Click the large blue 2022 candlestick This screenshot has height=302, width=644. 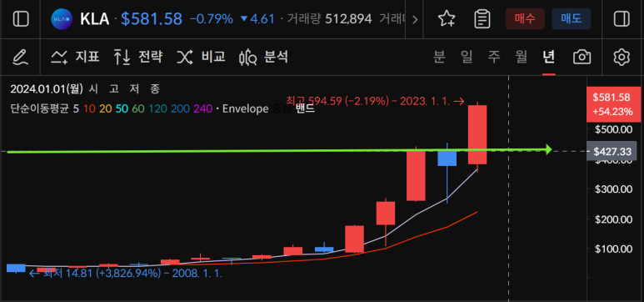click(x=447, y=159)
